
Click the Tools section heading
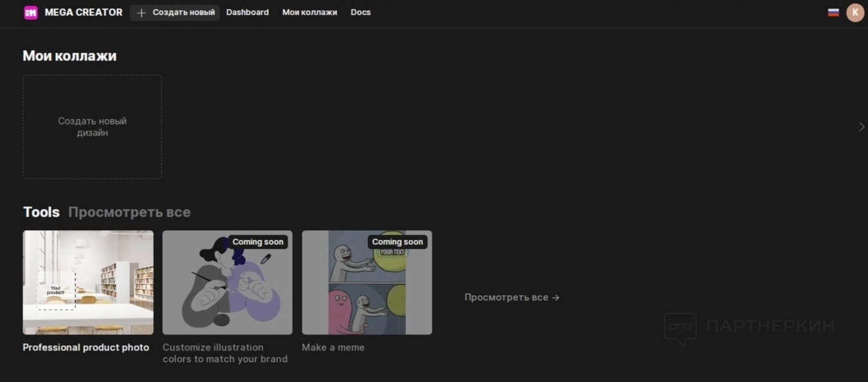[41, 212]
